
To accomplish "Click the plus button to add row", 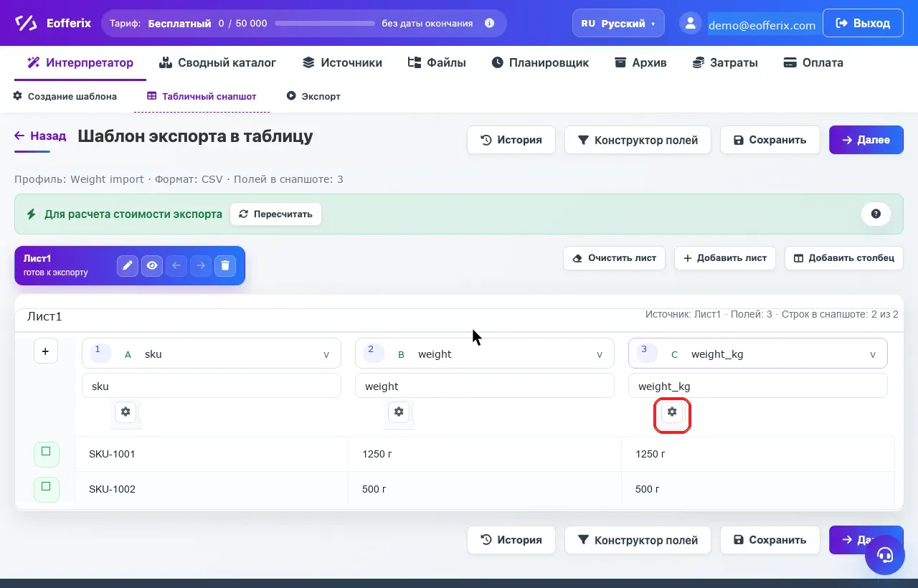I will 46,351.
